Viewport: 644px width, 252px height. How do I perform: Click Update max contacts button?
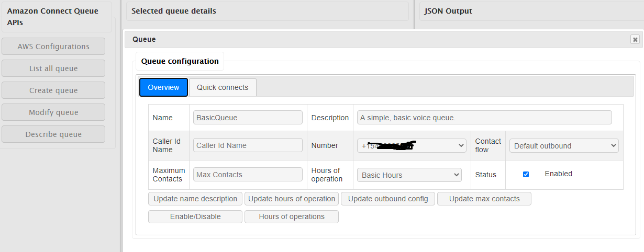pos(484,199)
